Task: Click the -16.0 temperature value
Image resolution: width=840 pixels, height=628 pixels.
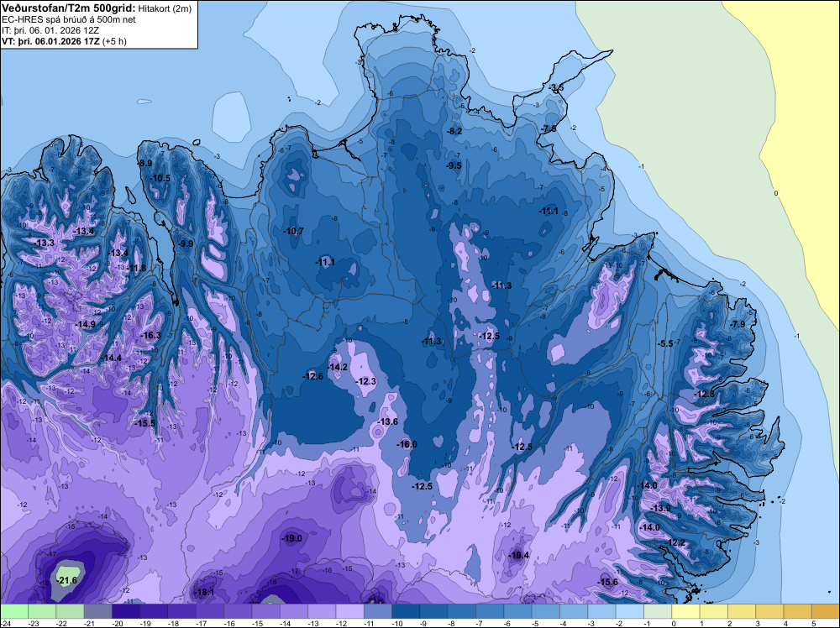Action: pyautogui.click(x=407, y=444)
